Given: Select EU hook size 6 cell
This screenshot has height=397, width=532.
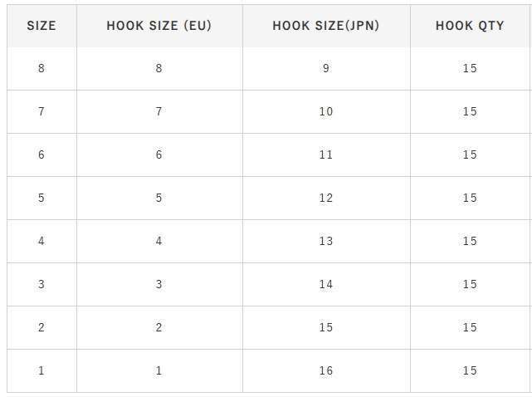Looking at the screenshot, I should click(x=159, y=154).
